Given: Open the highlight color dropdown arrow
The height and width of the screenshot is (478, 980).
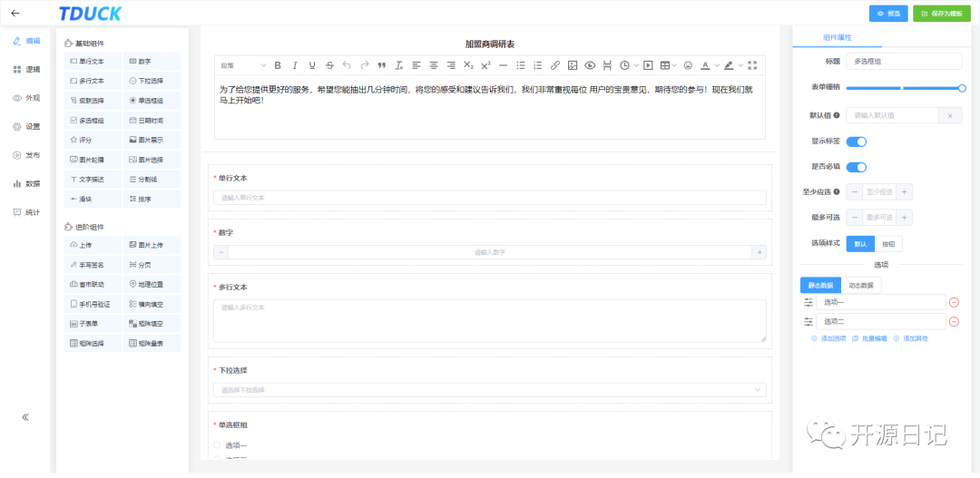Looking at the screenshot, I should (x=740, y=65).
